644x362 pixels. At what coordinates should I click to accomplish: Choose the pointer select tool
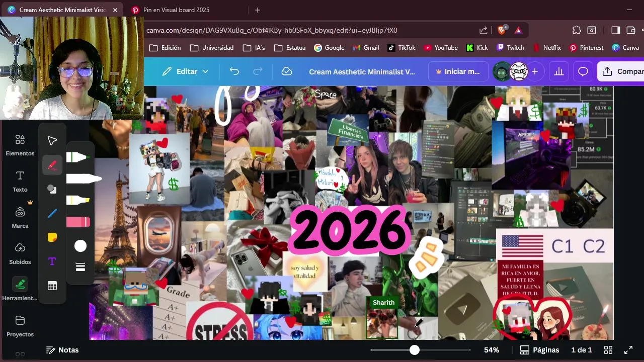pos(52,141)
